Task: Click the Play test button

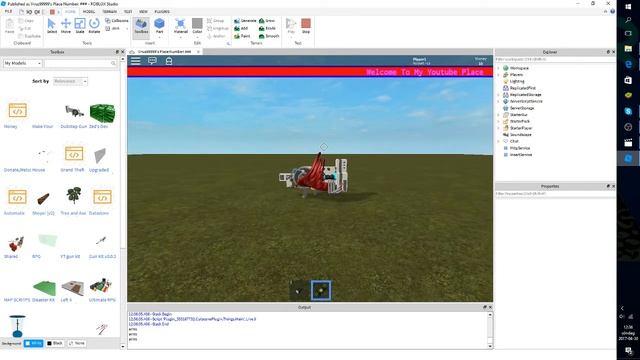Action: [x=291, y=26]
